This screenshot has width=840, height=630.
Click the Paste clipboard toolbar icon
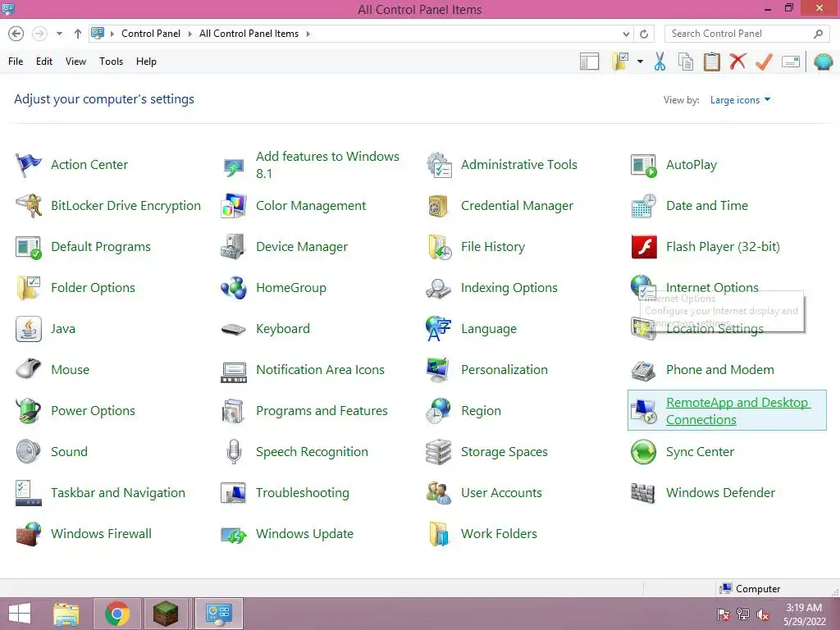tap(711, 62)
